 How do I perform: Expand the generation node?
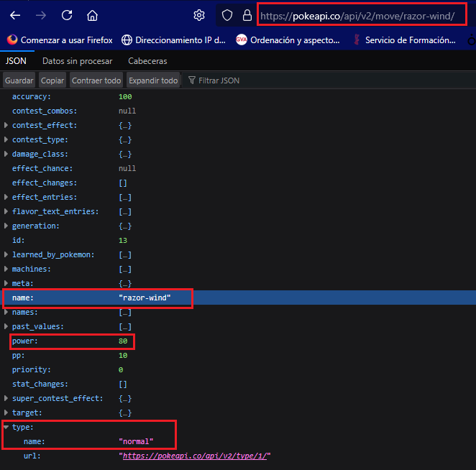coord(6,226)
